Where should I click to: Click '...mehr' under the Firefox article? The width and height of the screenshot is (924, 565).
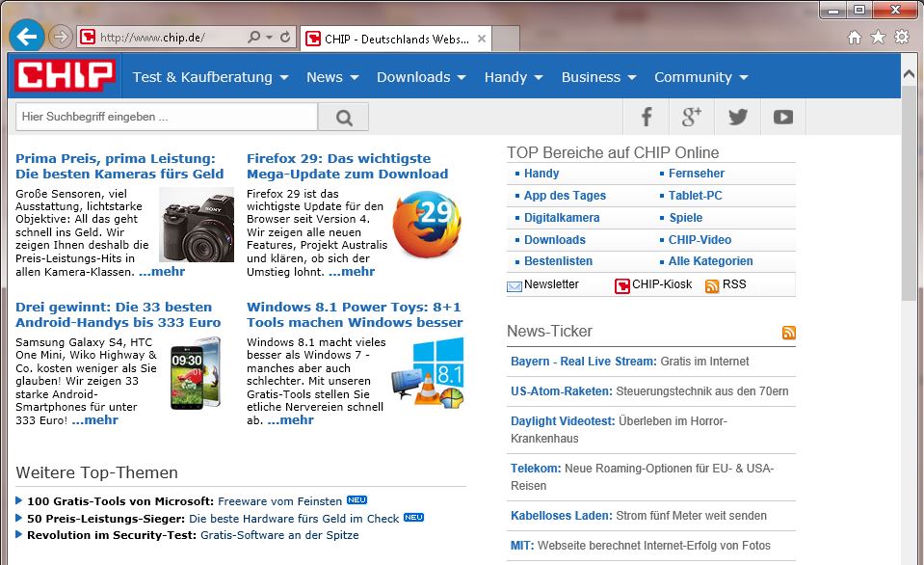click(x=352, y=272)
